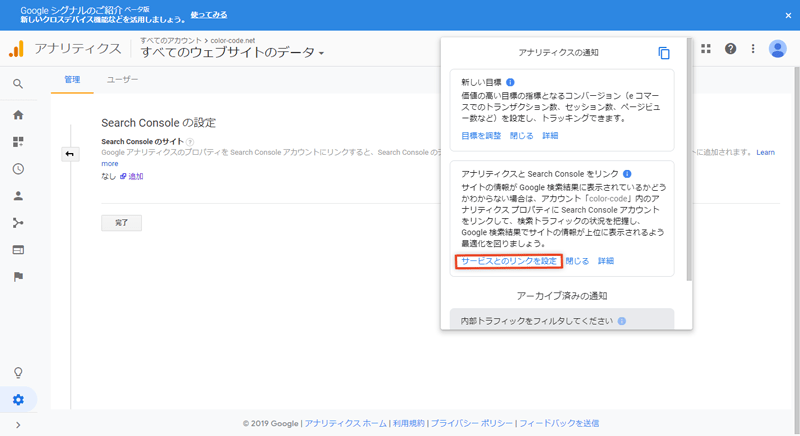Viewport: 800px width, 436px height.
Task: Click 詳細 in the Search Console link card
Action: [606, 261]
